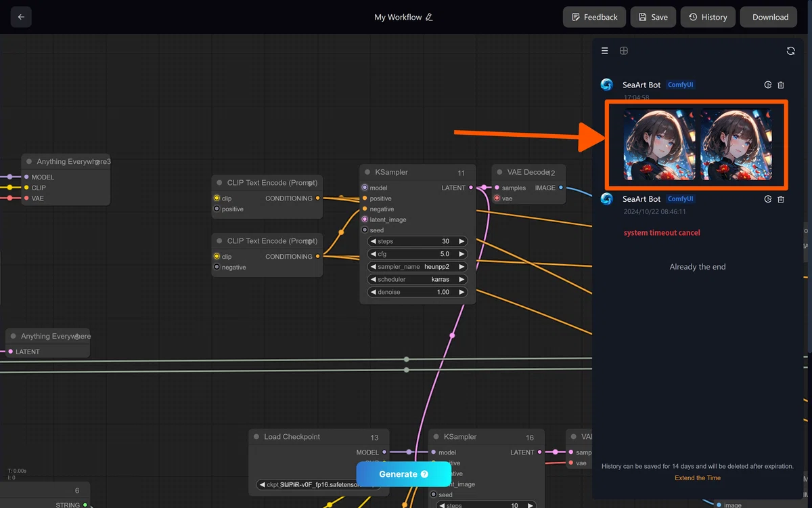
Task: Collapse the KSampler 11 node via its dot
Action: 367,172
